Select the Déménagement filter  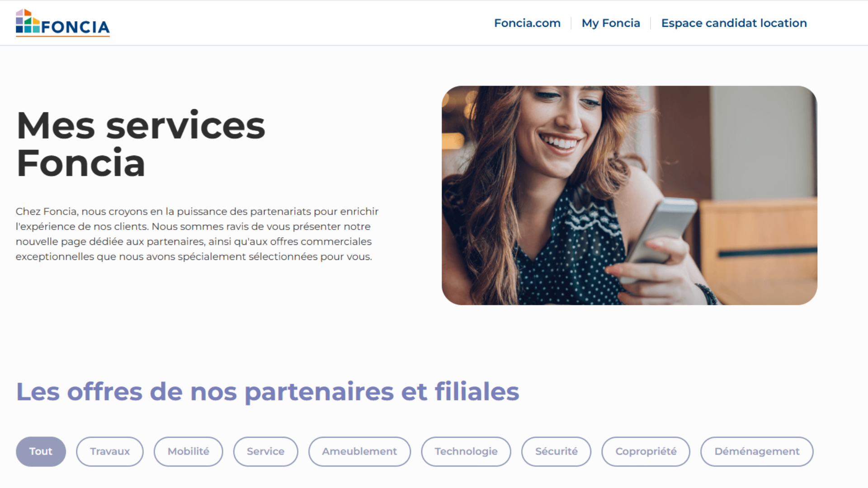(757, 451)
